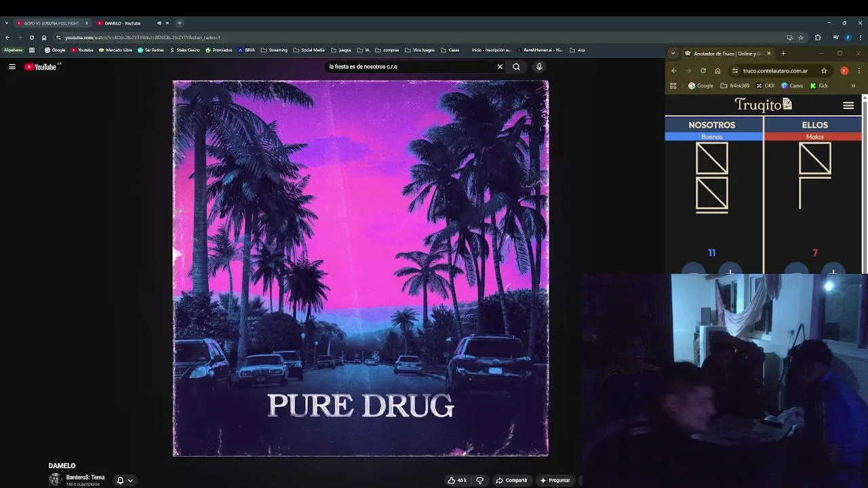
Task: Click the Preguntar button
Action: click(x=555, y=480)
